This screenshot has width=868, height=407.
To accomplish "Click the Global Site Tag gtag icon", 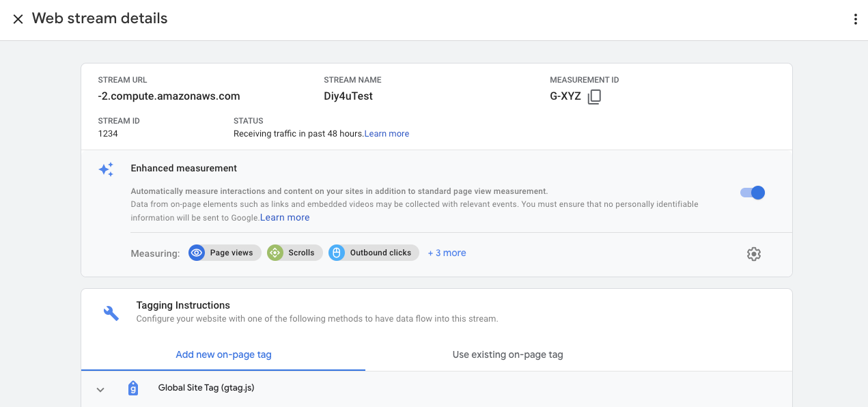I will [133, 389].
